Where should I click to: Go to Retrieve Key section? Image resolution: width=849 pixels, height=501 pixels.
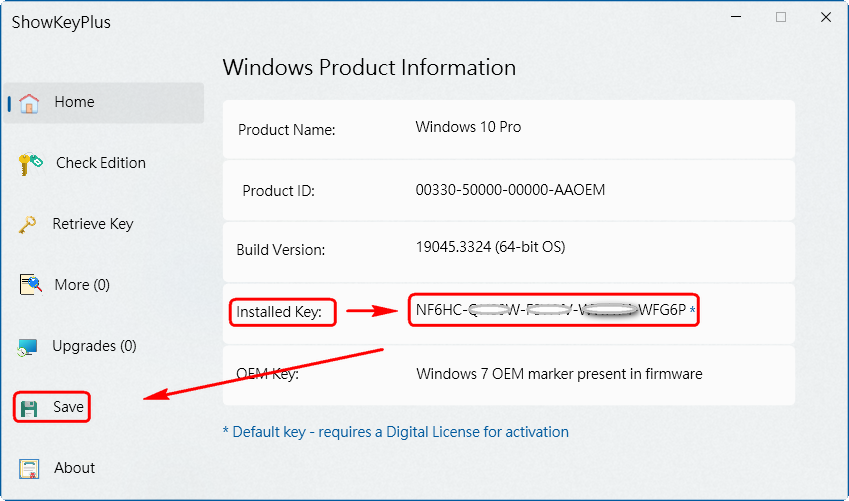[x=93, y=224]
